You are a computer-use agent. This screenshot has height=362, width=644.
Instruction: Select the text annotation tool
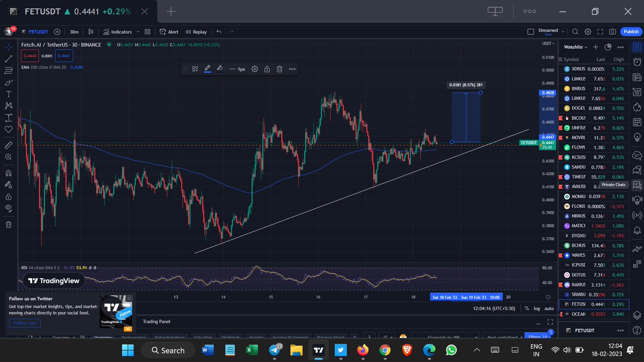pyautogui.click(x=9, y=94)
